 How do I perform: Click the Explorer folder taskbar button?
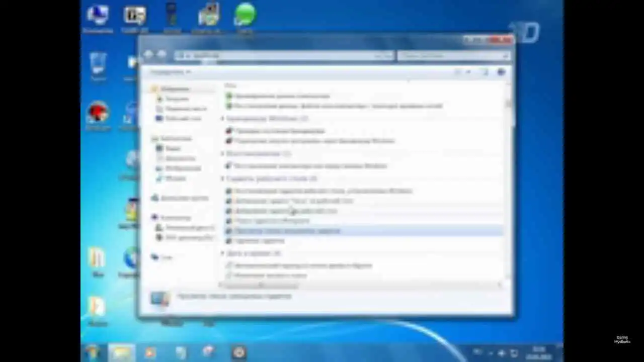tap(121, 352)
